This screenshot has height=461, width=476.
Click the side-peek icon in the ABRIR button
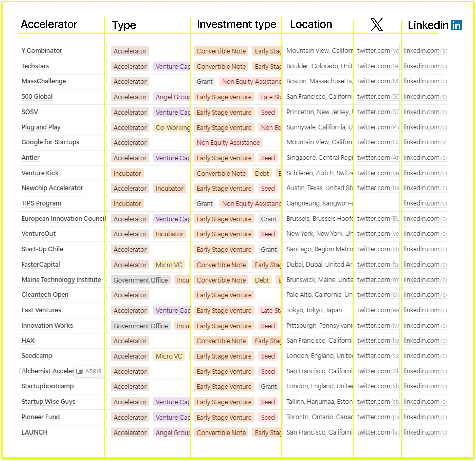pyautogui.click(x=79, y=371)
